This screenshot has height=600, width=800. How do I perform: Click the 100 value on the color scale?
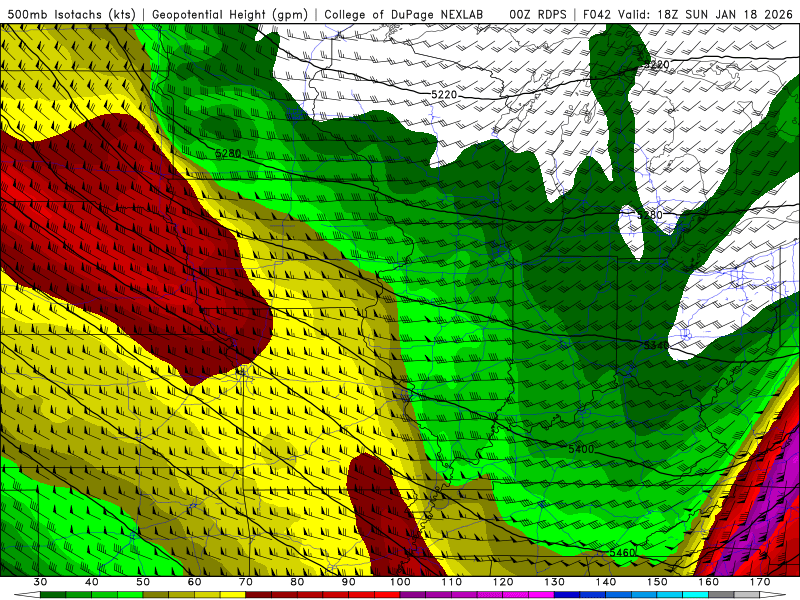click(401, 582)
